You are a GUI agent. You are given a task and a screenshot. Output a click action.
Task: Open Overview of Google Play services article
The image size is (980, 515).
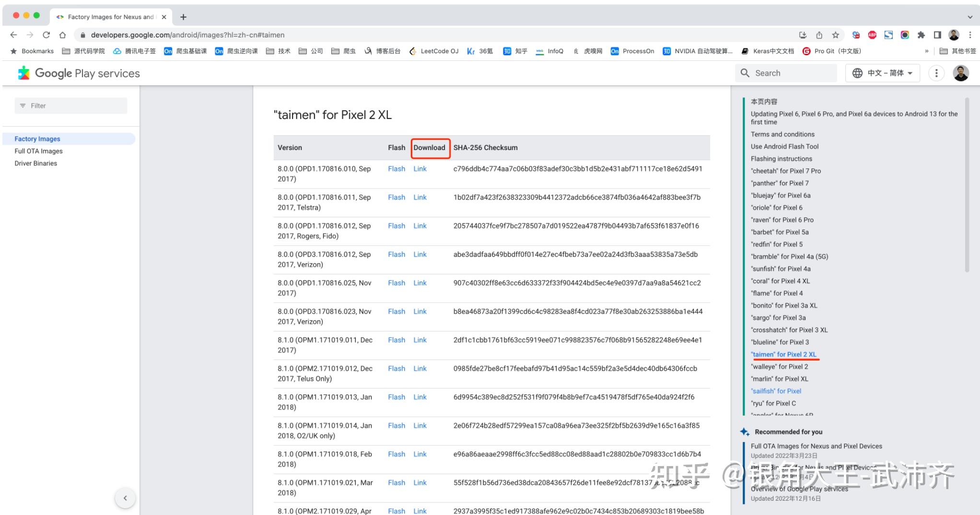tap(799, 489)
